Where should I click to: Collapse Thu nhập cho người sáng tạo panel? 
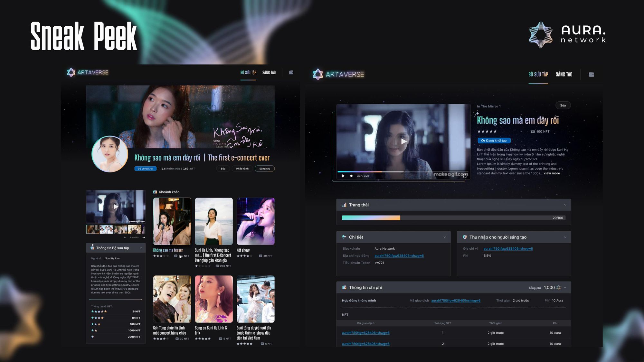[x=565, y=237]
